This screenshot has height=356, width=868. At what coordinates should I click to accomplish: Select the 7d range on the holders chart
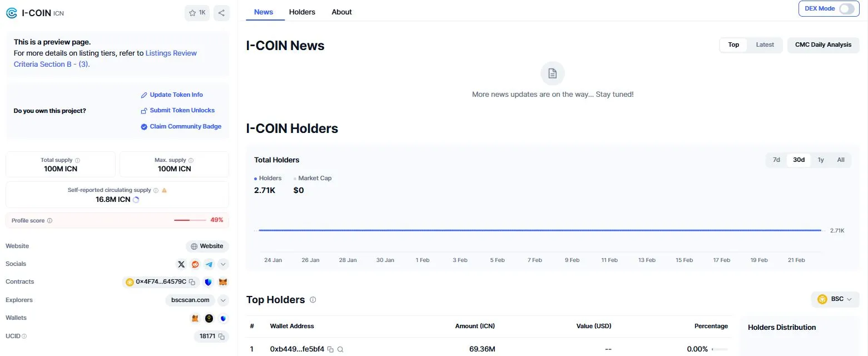776,160
